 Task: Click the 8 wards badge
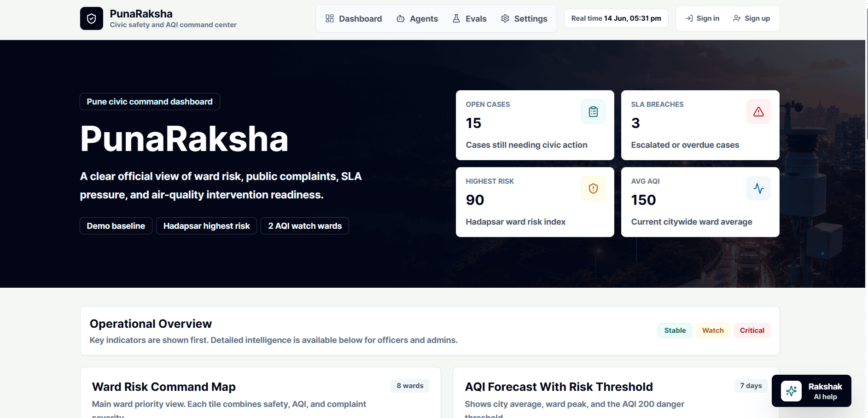click(x=410, y=386)
